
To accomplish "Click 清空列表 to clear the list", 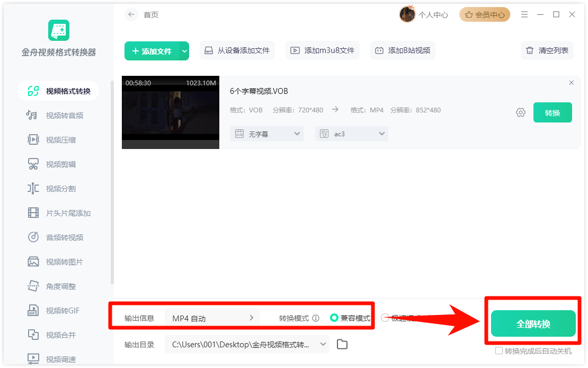I will click(547, 50).
